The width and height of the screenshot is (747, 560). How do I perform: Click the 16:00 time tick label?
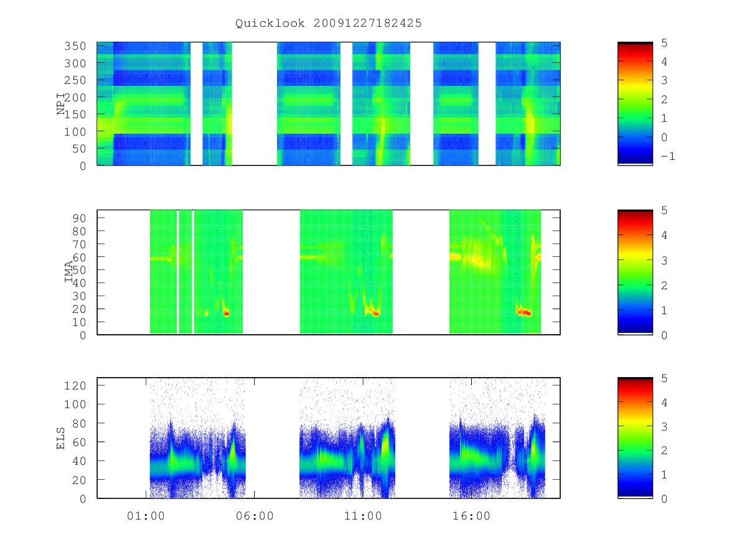(471, 516)
